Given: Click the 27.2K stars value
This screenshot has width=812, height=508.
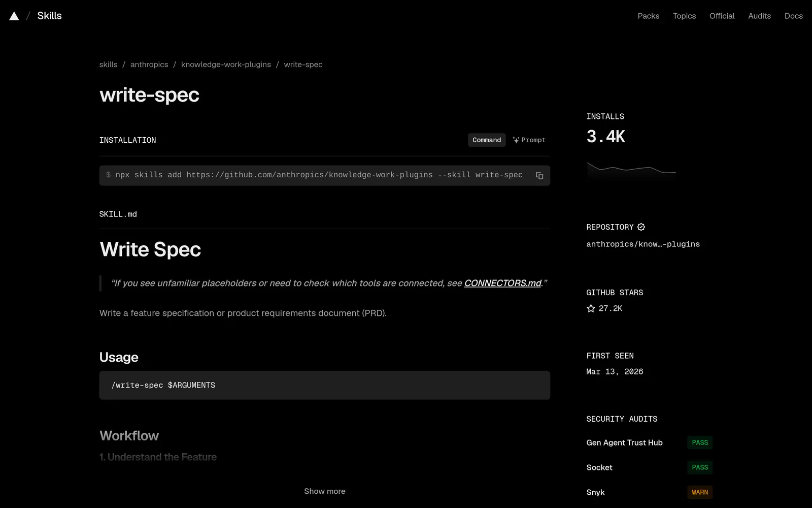Looking at the screenshot, I should point(610,308).
